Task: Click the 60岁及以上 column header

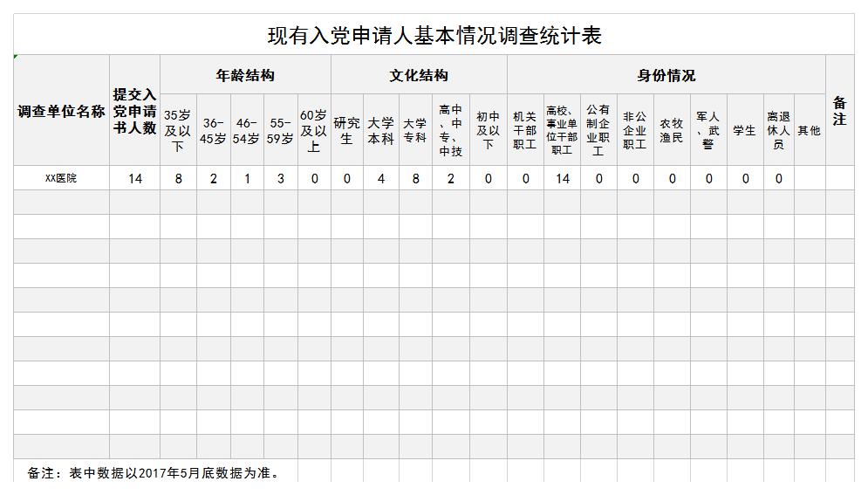Action: [x=314, y=130]
